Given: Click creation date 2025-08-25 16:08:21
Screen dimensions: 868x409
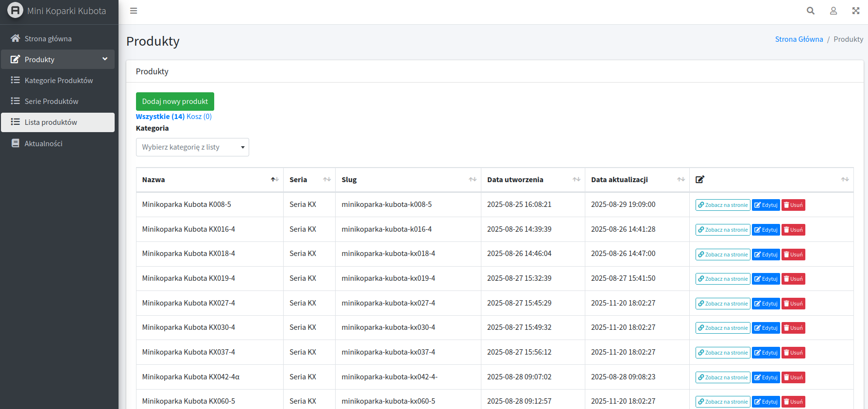Looking at the screenshot, I should pos(519,204).
